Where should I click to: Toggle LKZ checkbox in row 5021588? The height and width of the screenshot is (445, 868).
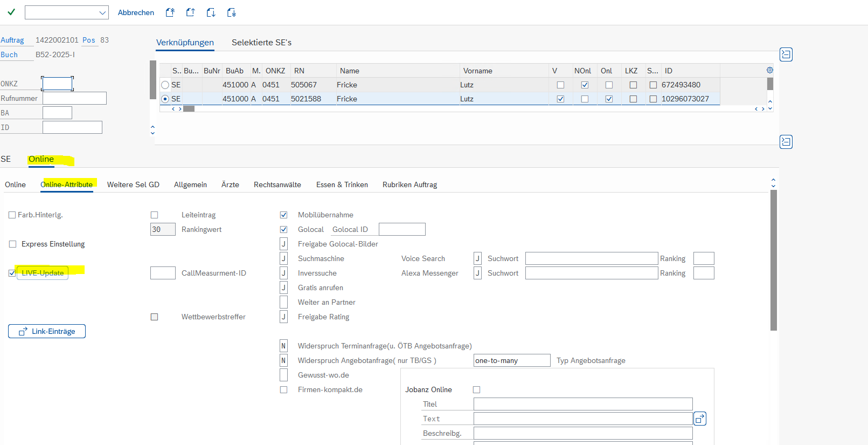coord(633,99)
